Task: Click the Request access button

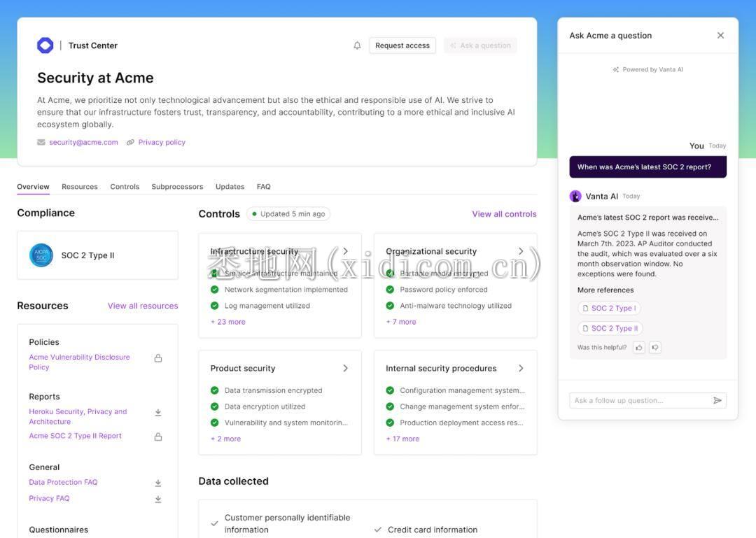Action: point(402,45)
